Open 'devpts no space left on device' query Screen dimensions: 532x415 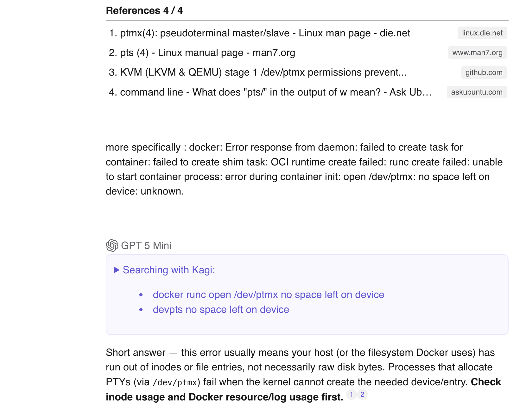pyautogui.click(x=221, y=310)
